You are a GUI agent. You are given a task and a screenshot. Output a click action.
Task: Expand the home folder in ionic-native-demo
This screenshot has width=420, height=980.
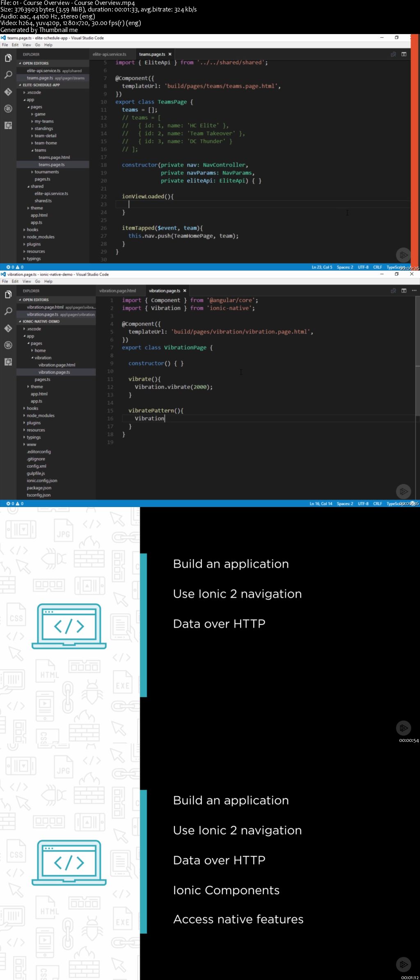tap(40, 351)
